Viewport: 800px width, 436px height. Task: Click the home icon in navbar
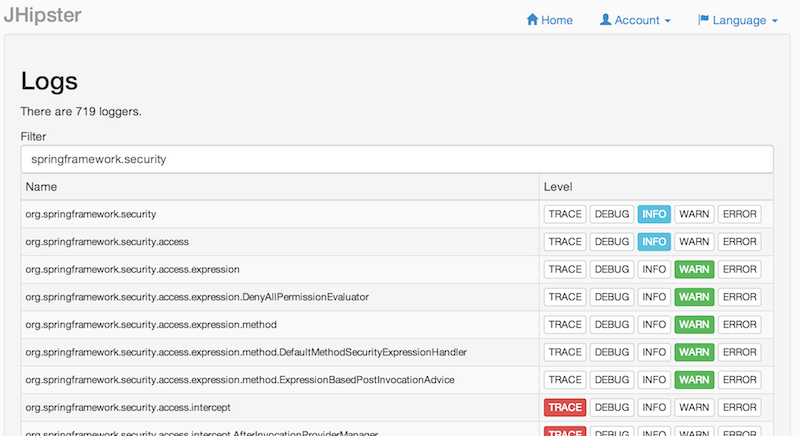(x=532, y=20)
